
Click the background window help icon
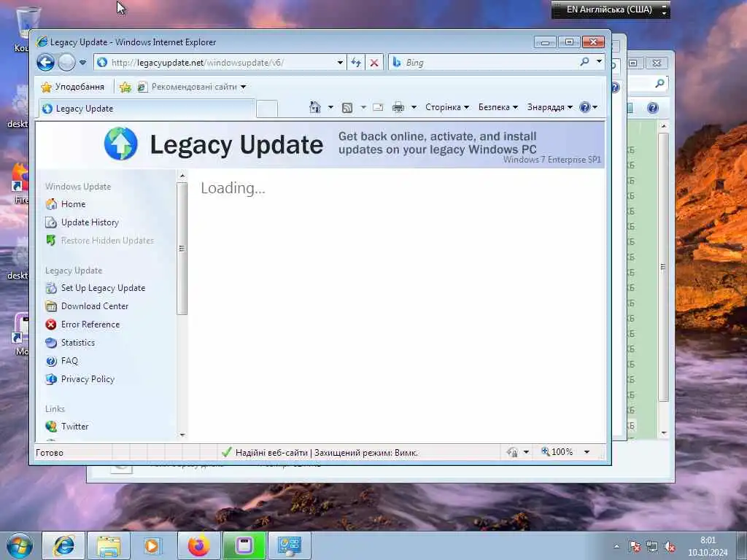point(653,108)
